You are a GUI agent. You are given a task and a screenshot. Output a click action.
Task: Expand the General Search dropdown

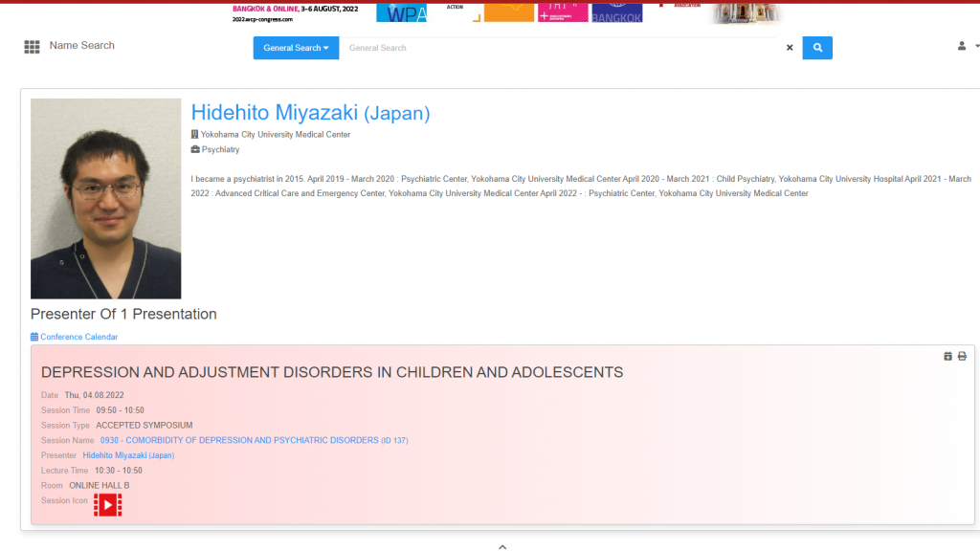[296, 48]
